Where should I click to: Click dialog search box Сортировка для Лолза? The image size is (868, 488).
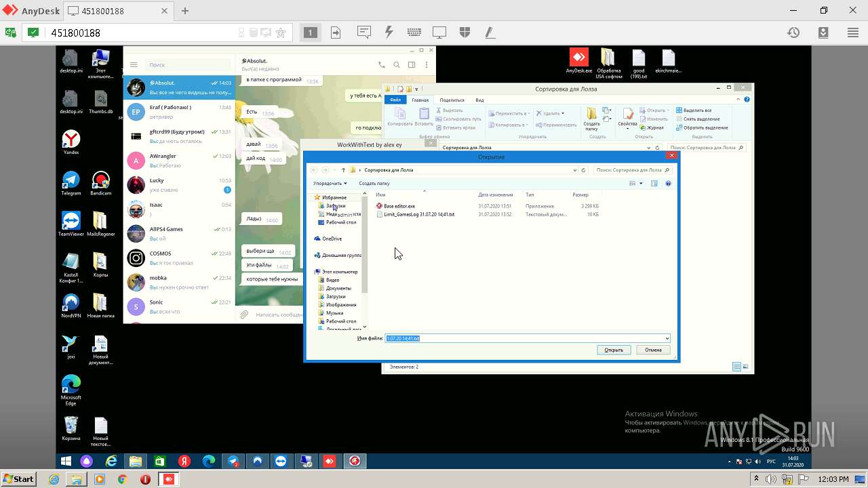[634, 170]
